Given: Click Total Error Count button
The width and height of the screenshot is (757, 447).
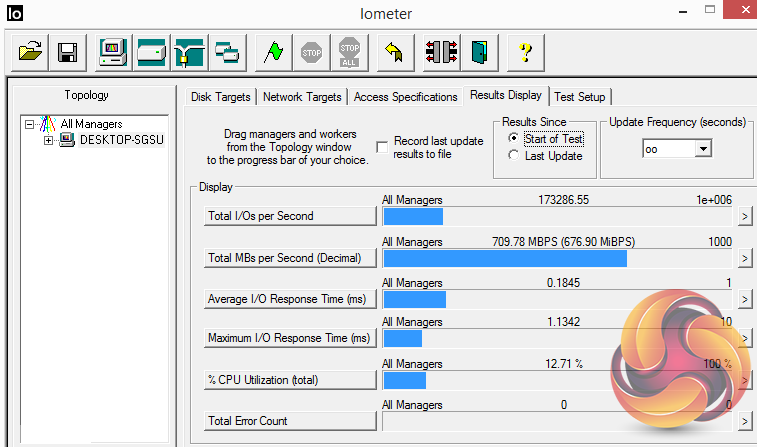Looking at the screenshot, I should 290,421.
